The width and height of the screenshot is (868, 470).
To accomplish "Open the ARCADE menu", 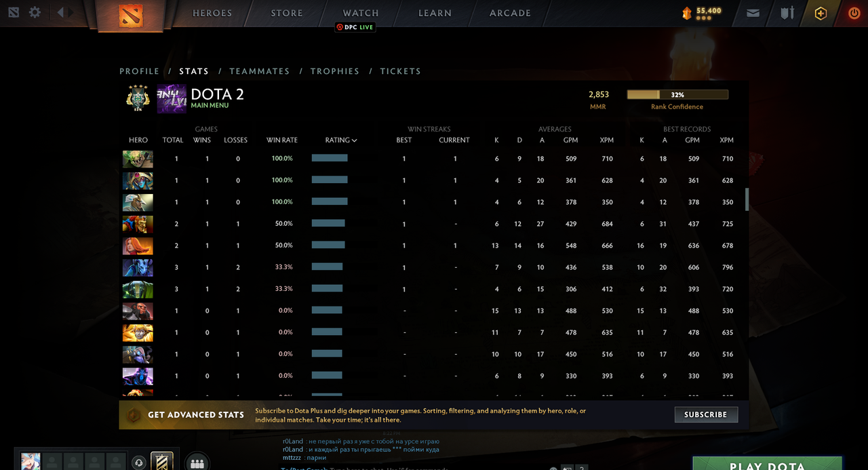I will pyautogui.click(x=511, y=13).
